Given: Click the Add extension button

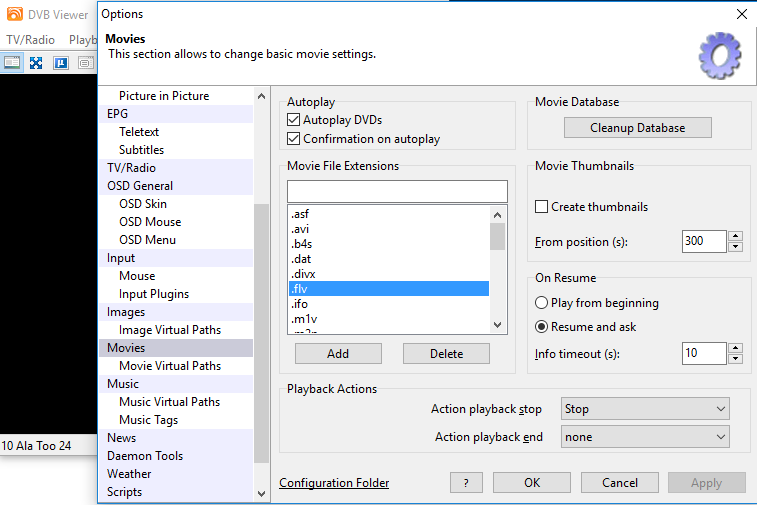Looking at the screenshot, I should [338, 354].
